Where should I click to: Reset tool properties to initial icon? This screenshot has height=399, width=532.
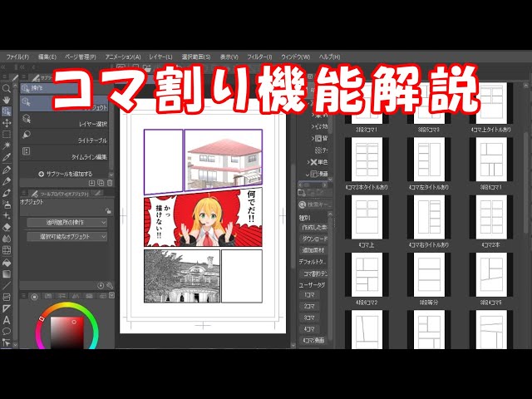(x=101, y=286)
